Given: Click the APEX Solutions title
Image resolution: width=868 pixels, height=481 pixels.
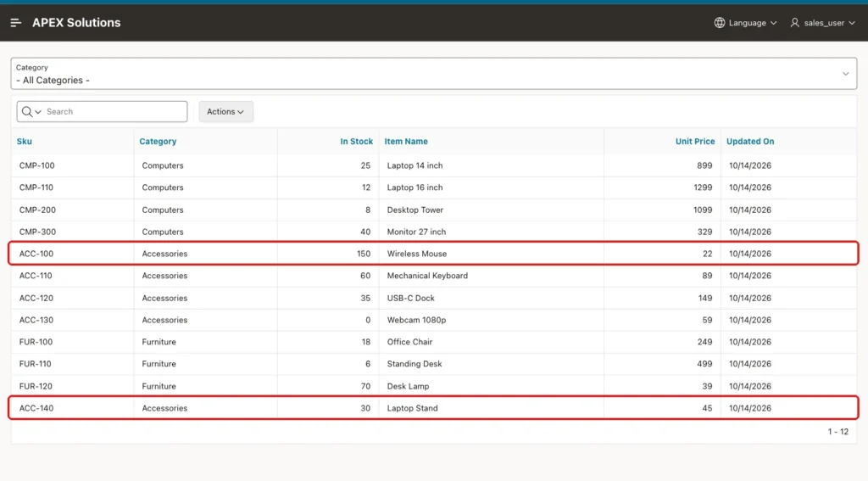Looking at the screenshot, I should click(76, 23).
